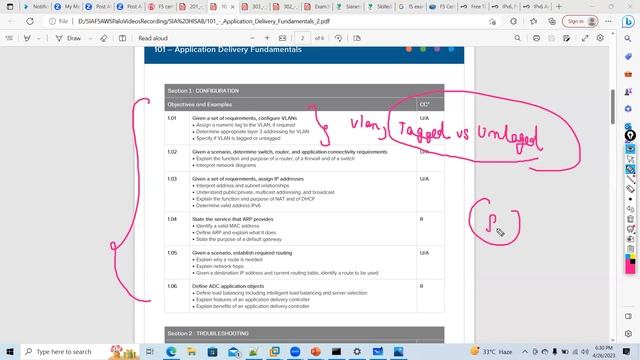Click the PDF file path address bar
640x360 pixels.
(203, 21)
